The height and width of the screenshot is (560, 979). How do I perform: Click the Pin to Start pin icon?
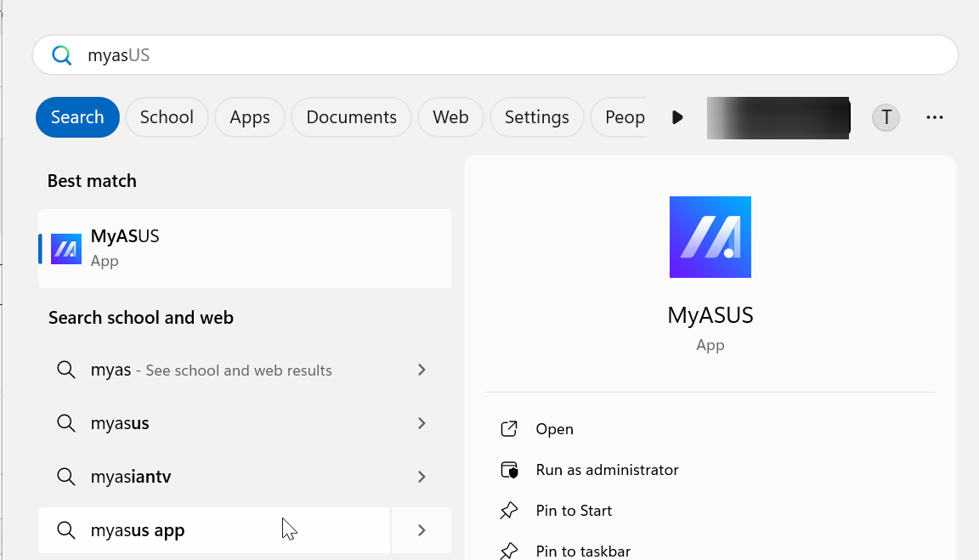509,511
